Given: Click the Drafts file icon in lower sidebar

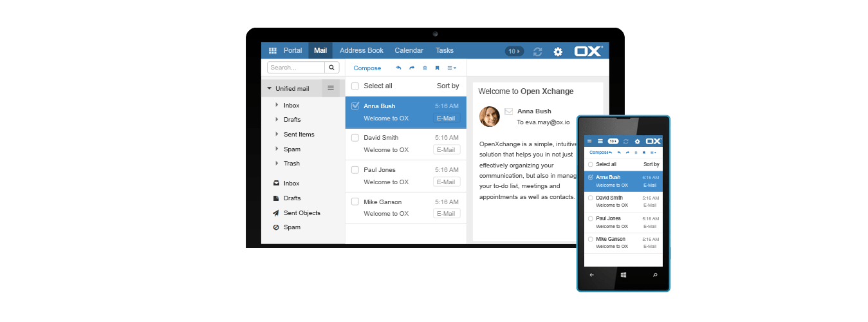Looking at the screenshot, I should (276, 198).
